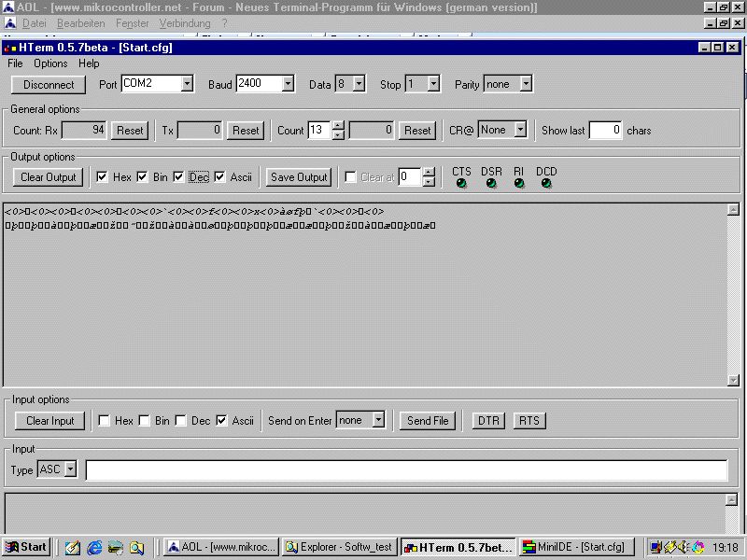Open the CR@ None dropdown
This screenshot has height=560, width=747.
click(521, 129)
